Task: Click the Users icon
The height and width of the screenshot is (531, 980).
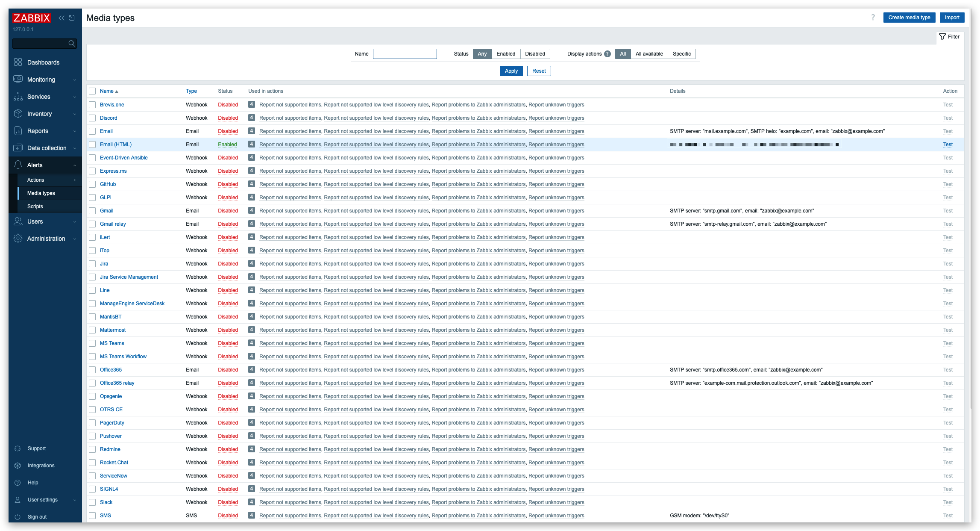Action: (18, 221)
